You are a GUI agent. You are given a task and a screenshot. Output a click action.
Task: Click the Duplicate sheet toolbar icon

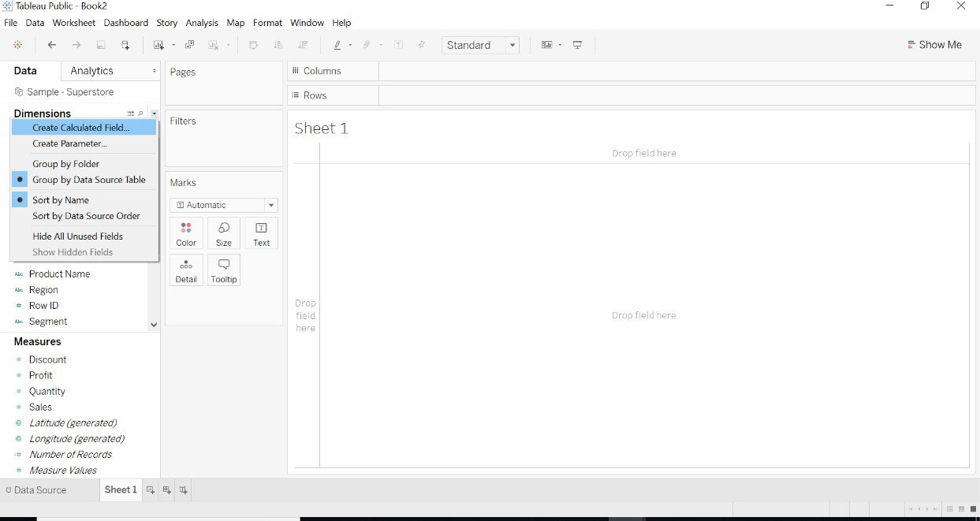point(189,45)
